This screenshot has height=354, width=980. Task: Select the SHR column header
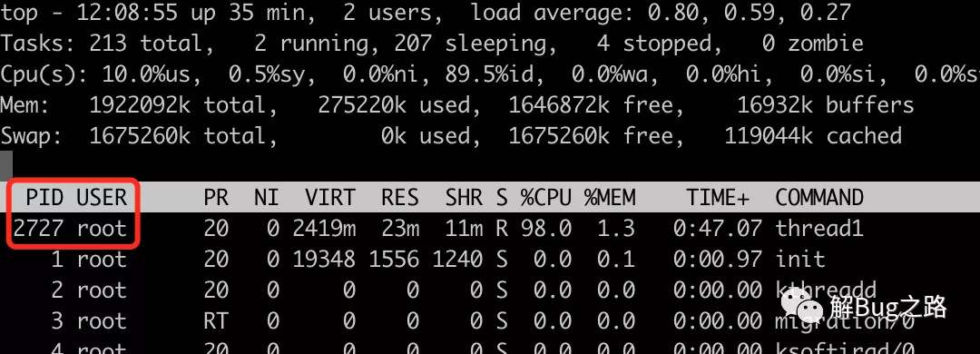(464, 198)
